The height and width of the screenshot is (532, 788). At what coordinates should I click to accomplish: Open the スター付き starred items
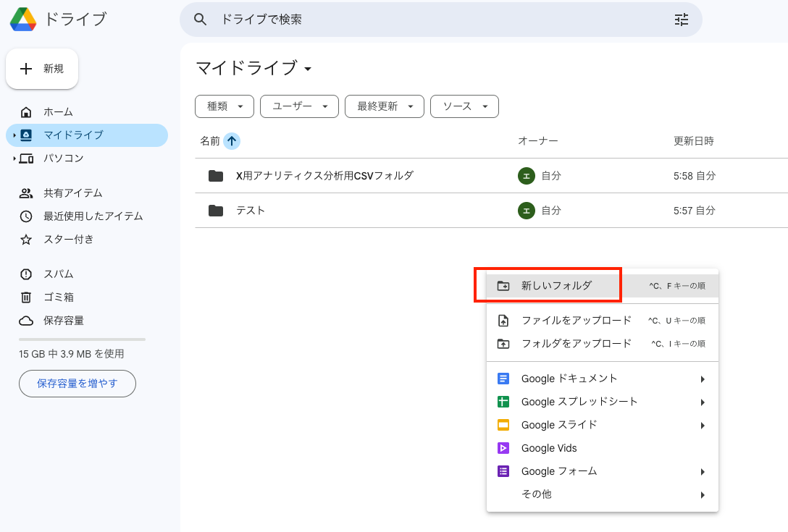68,240
